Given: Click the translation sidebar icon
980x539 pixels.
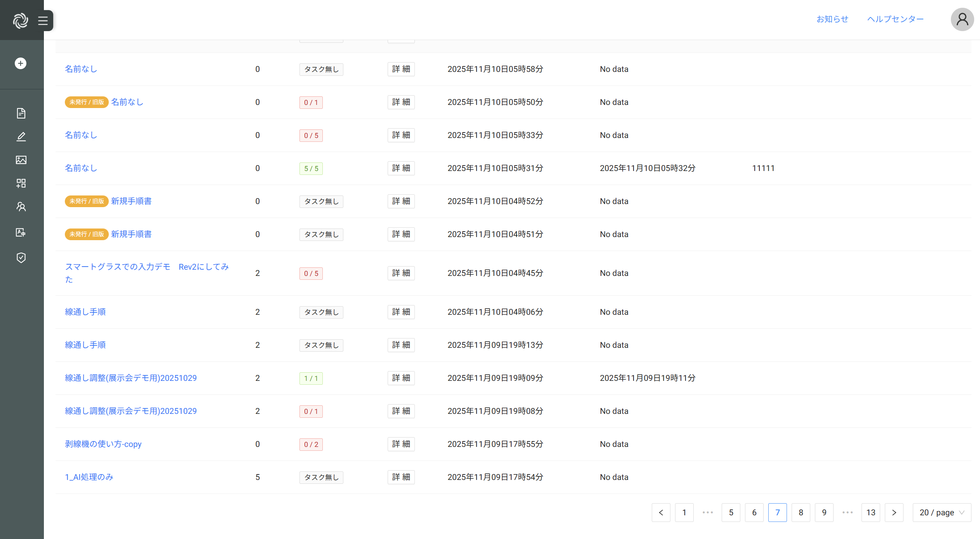Looking at the screenshot, I should (x=21, y=232).
